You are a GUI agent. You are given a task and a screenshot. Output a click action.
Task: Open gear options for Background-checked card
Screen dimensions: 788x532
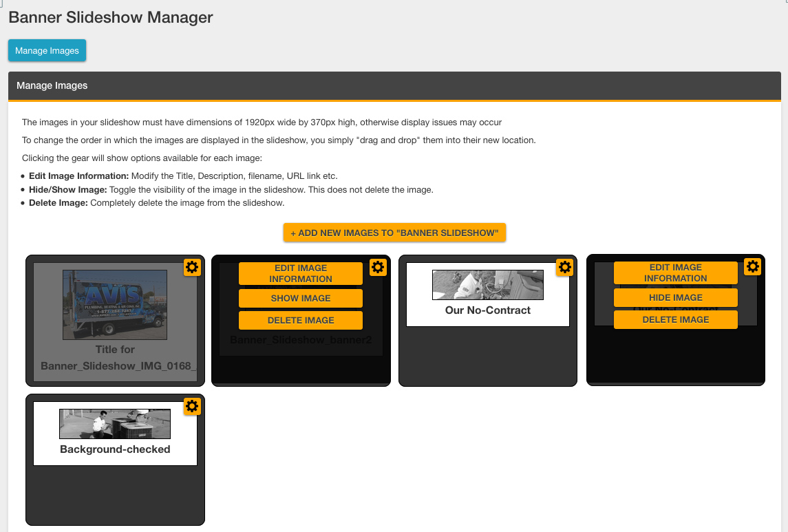coord(192,407)
